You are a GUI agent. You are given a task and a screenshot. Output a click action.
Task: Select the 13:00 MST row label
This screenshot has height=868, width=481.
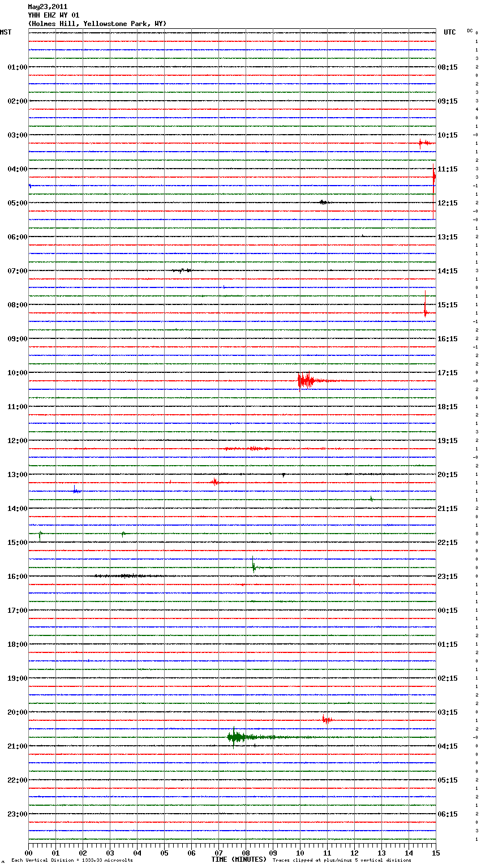18,475
